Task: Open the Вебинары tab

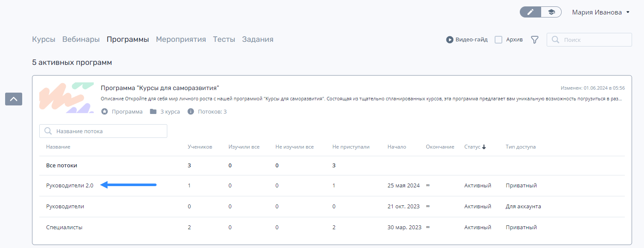Action: click(81, 39)
